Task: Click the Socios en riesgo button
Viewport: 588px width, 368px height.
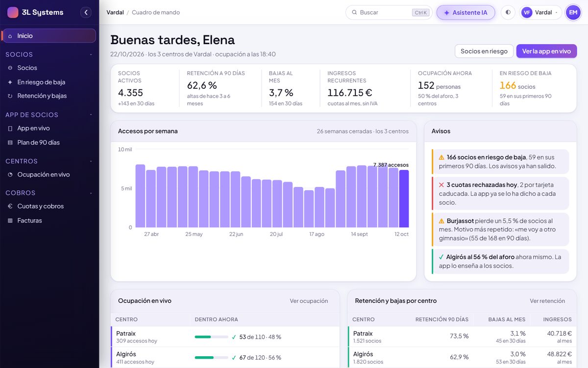Action: 484,51
